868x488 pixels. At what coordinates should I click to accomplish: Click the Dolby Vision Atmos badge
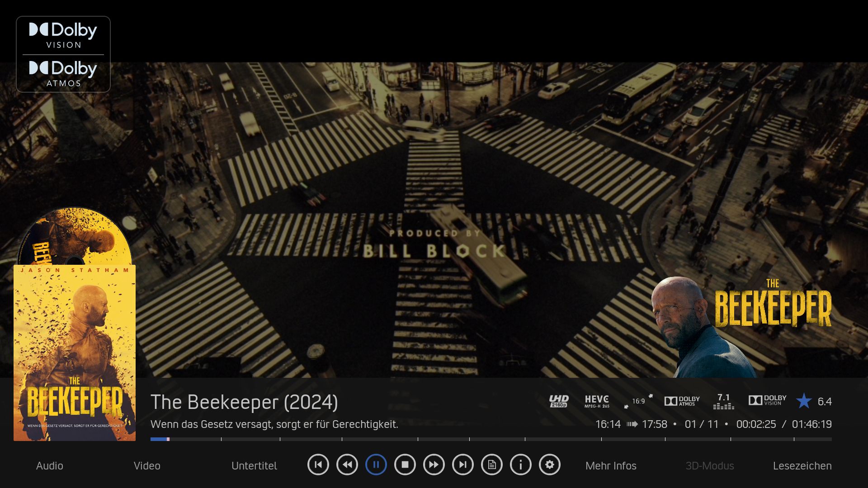pyautogui.click(x=63, y=54)
